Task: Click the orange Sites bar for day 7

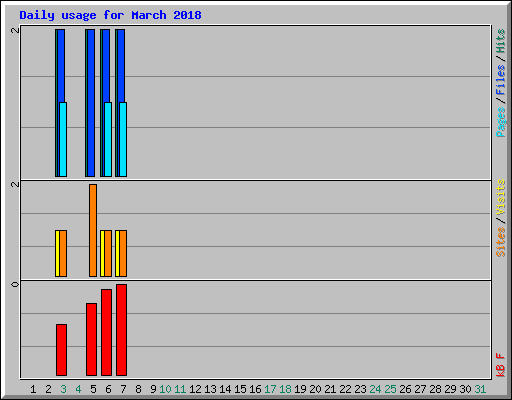Action: tap(123, 253)
